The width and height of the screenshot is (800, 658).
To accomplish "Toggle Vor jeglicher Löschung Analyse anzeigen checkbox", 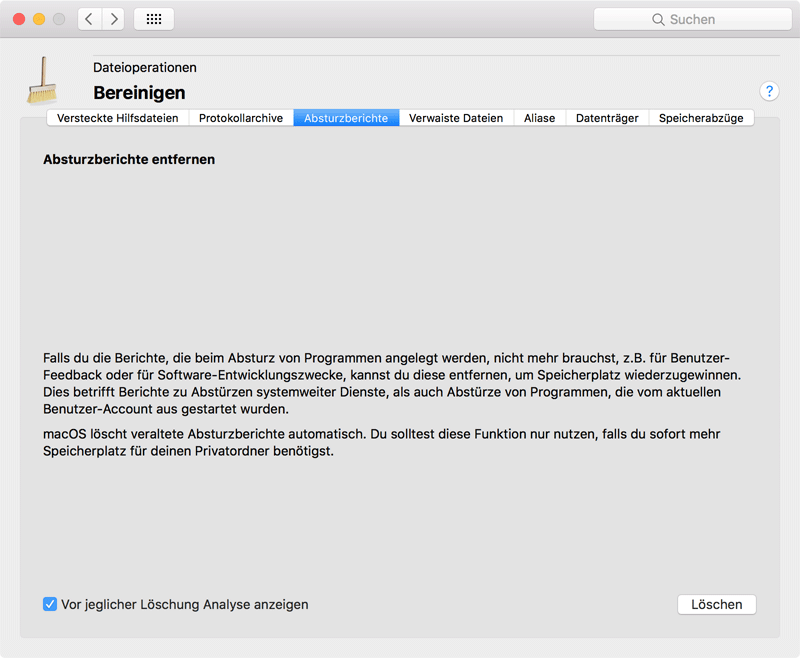I will (x=50, y=604).
